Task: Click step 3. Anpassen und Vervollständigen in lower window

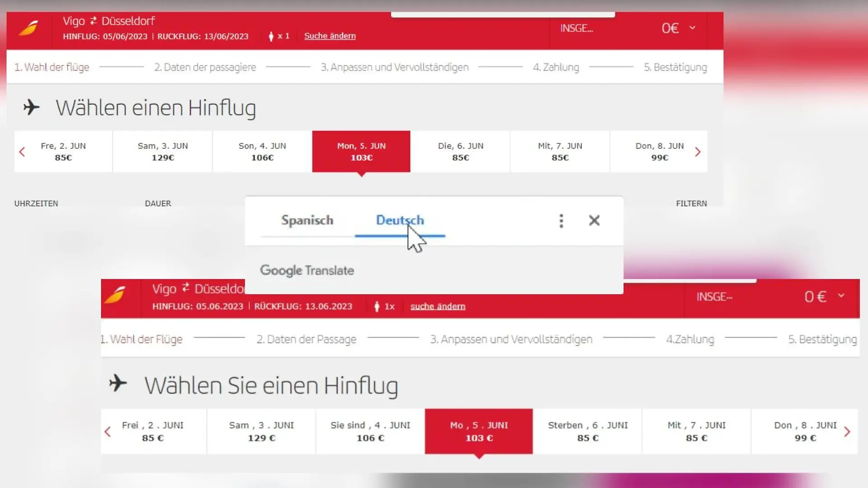Action: tap(511, 339)
